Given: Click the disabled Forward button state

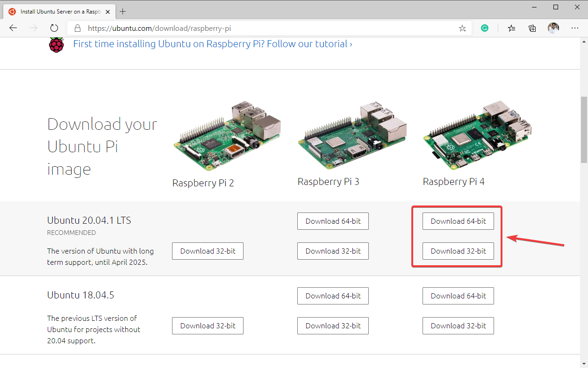Looking at the screenshot, I should click(x=33, y=28).
